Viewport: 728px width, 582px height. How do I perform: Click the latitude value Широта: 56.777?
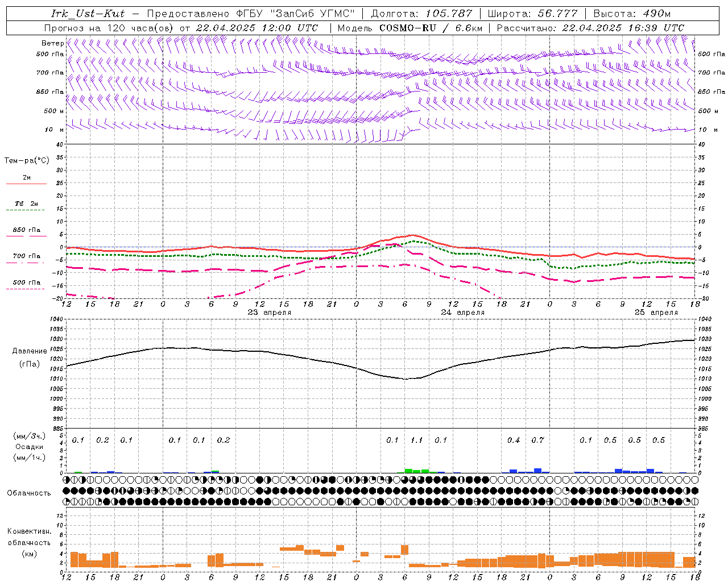[x=532, y=14]
